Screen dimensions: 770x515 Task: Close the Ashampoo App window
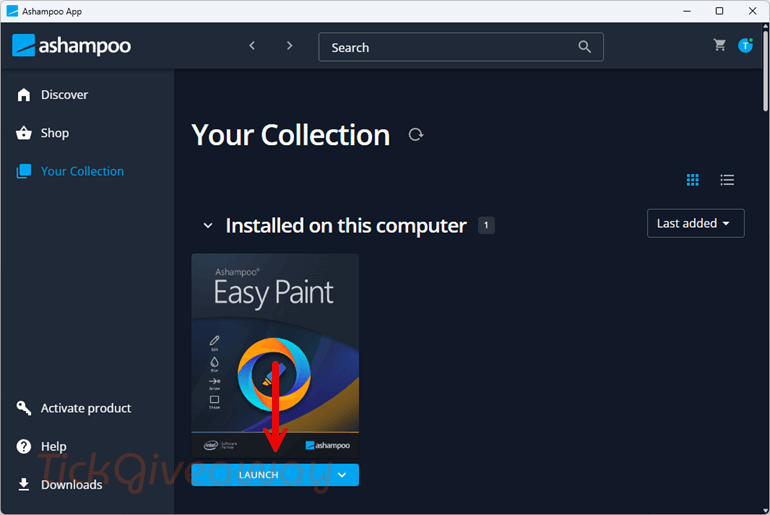[752, 11]
